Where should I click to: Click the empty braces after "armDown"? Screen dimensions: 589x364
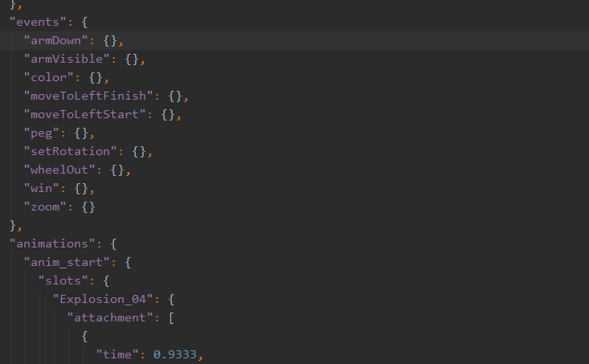pyautogui.click(x=110, y=40)
